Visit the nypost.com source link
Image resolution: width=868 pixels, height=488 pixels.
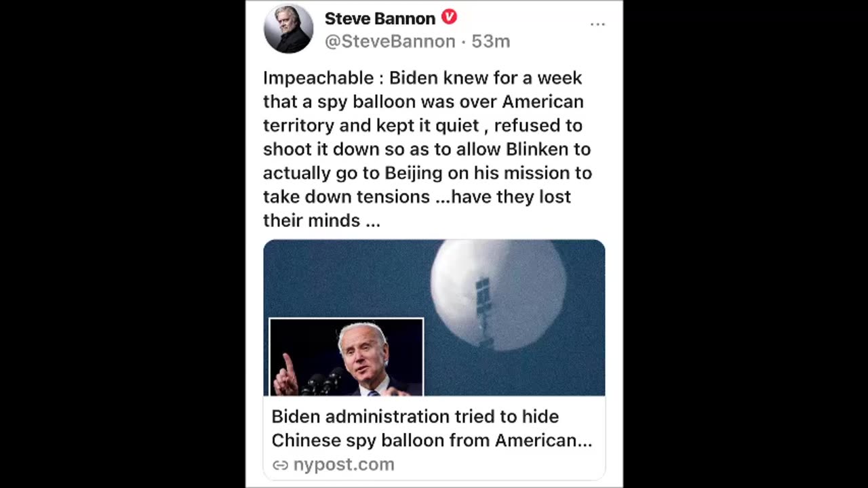[343, 465]
